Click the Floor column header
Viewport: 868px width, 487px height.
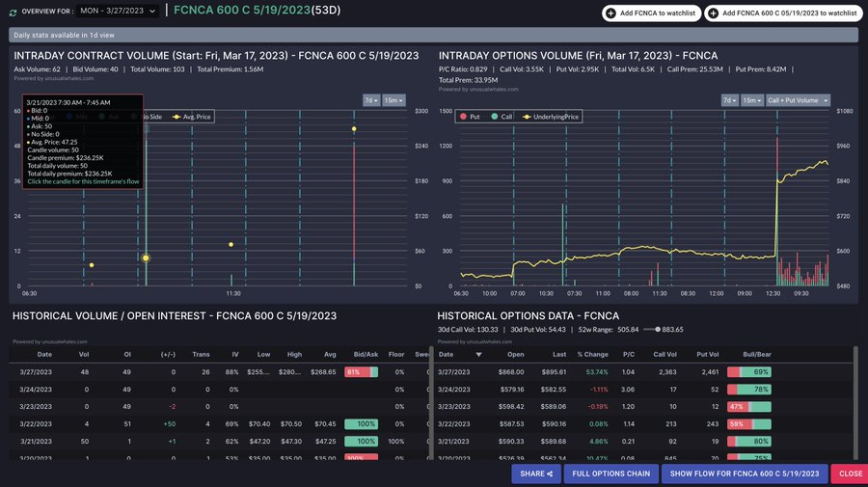coord(396,354)
